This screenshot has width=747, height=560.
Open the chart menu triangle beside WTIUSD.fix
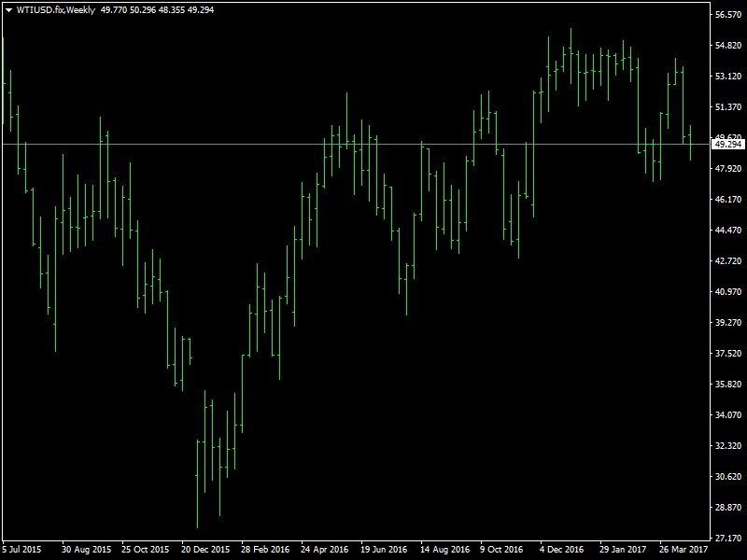(8, 10)
